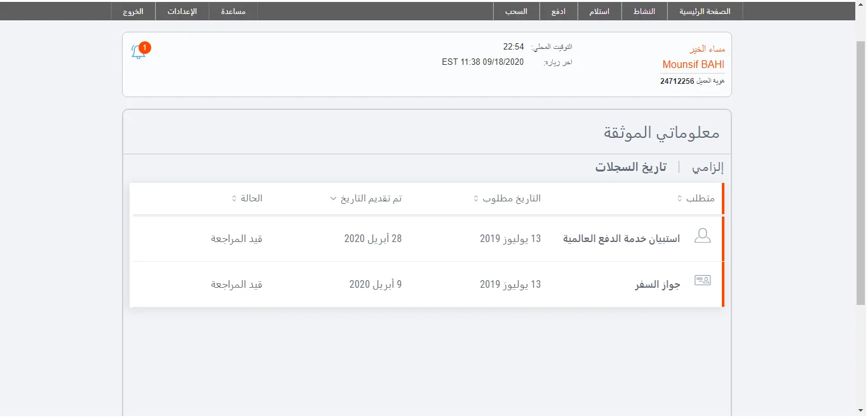Open استبيان خدمة الدفع العالمية record
Image resolution: width=868 pixels, height=418 pixels.
[x=621, y=239]
